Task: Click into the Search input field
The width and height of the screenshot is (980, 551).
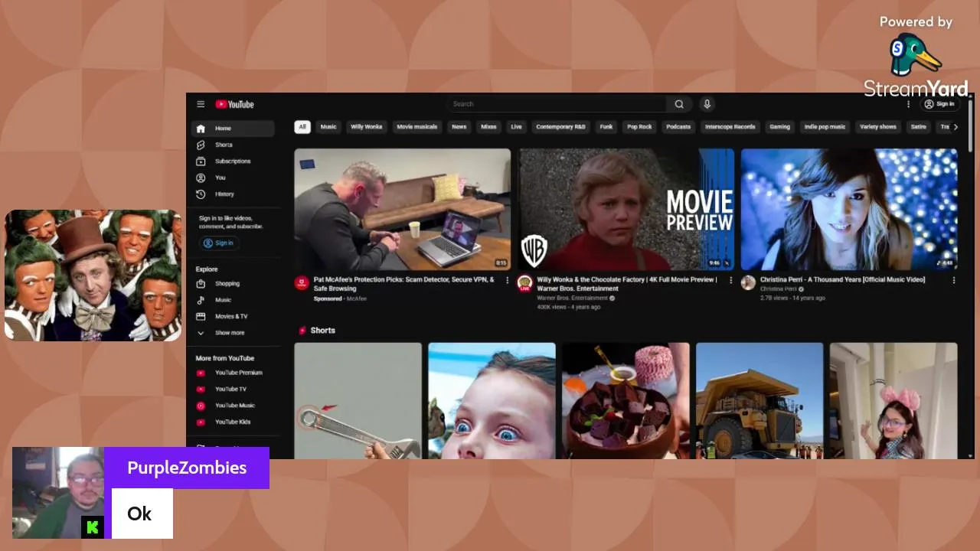Action: pos(557,104)
